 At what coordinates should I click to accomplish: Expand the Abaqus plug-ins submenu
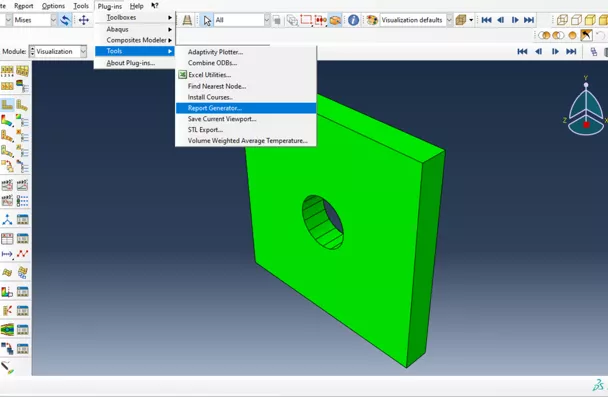click(135, 29)
